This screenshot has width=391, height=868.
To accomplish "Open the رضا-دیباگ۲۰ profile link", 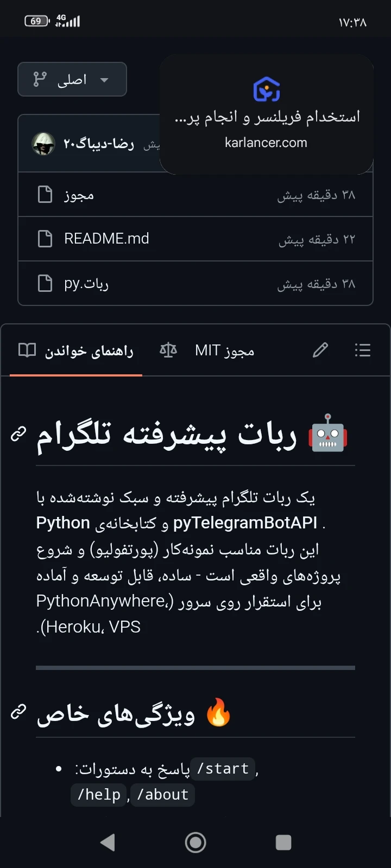I will (99, 144).
